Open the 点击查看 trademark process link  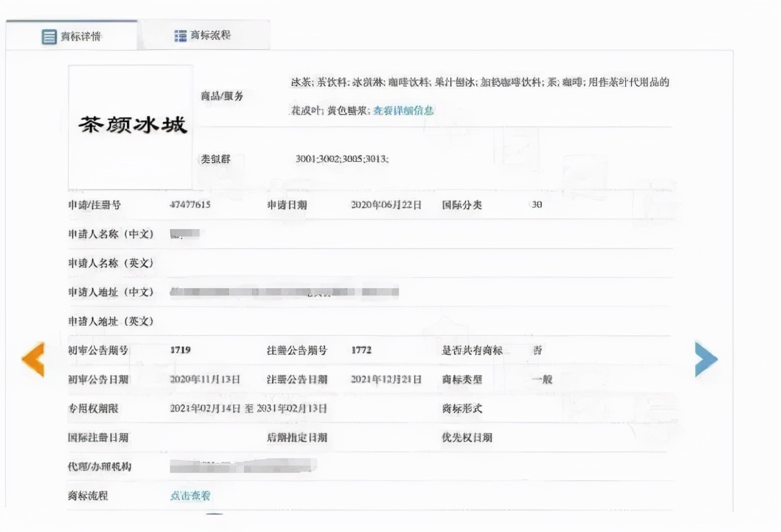[x=190, y=496]
